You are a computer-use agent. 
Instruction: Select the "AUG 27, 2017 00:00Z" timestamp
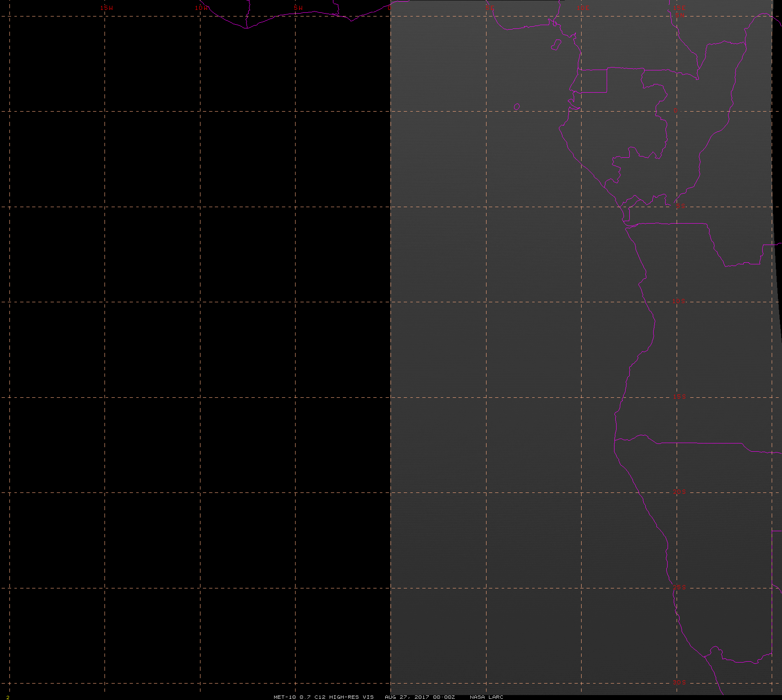(420, 697)
